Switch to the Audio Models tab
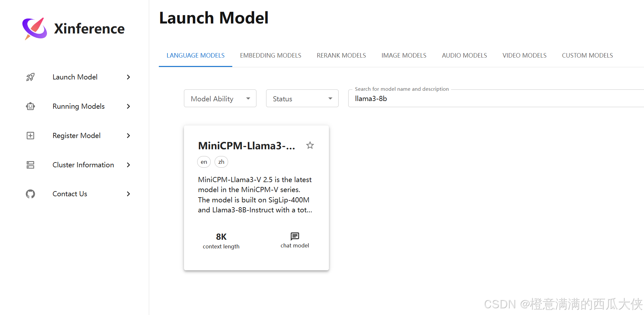 coord(464,55)
